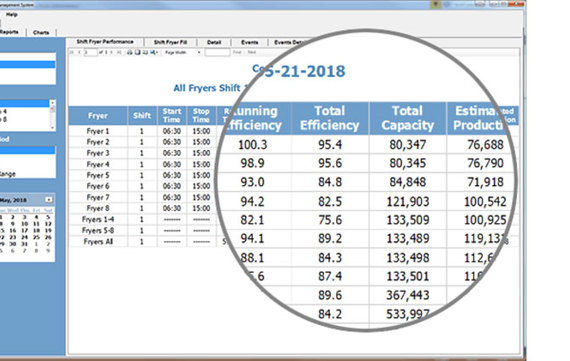Viewport: 570px width, 361px height.
Task: Go to previous report page
Action: pyautogui.click(x=79, y=52)
